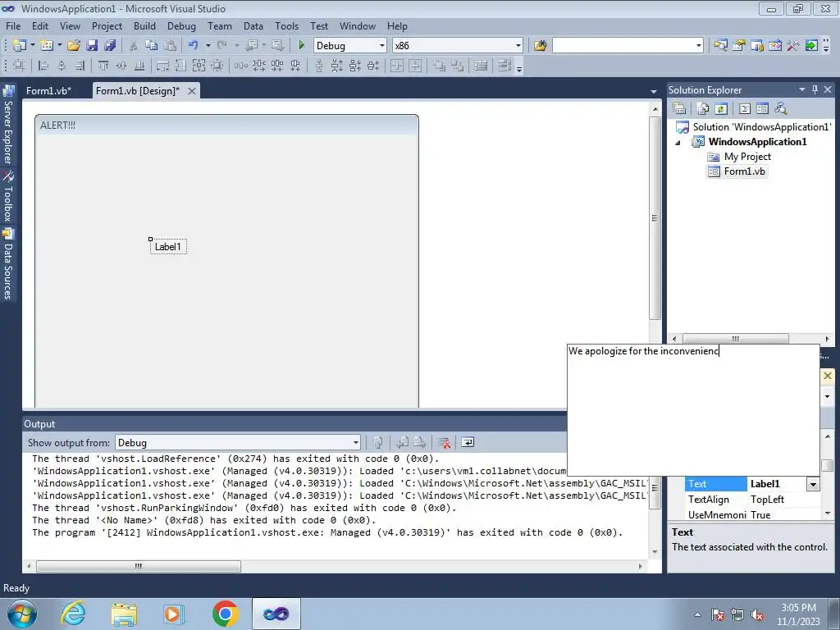Open the Server Explorer side tab

(x=8, y=125)
